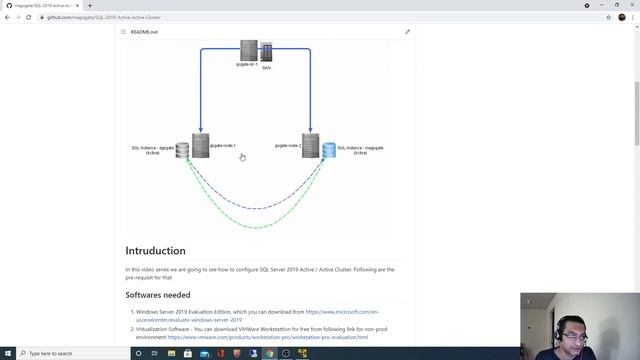Select the GitHub repository browser tab
The image size is (640, 360).
(x=42, y=6)
